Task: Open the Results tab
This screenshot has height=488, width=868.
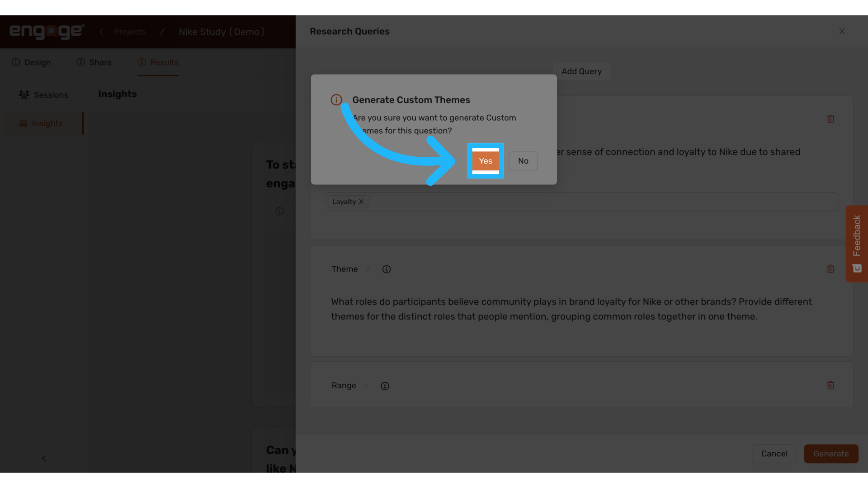Action: (158, 62)
